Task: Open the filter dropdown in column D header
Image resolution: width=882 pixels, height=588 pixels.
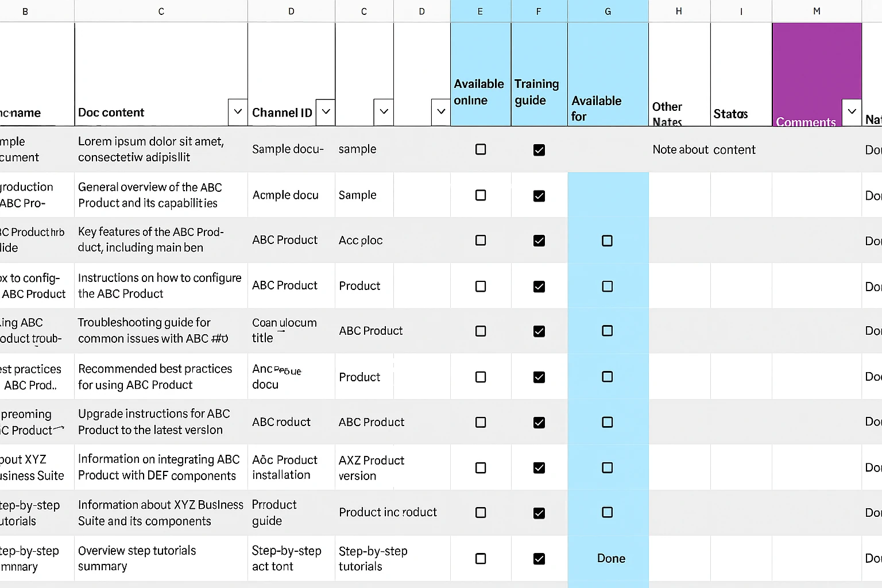Action: 440,112
